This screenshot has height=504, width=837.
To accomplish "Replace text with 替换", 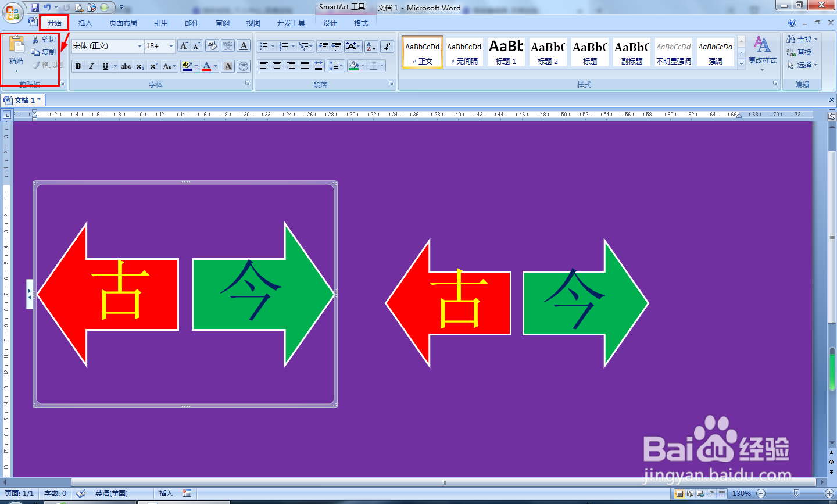I will coord(800,52).
